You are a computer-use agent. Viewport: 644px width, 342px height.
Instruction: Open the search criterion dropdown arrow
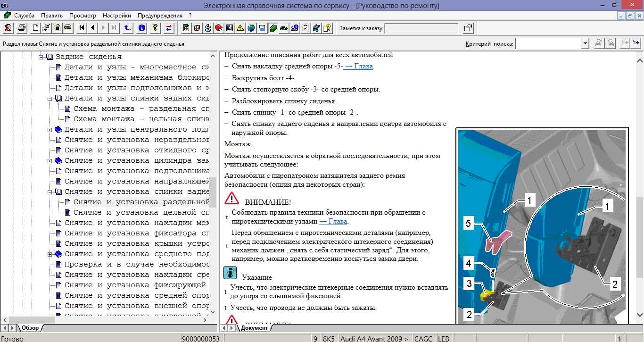point(585,43)
